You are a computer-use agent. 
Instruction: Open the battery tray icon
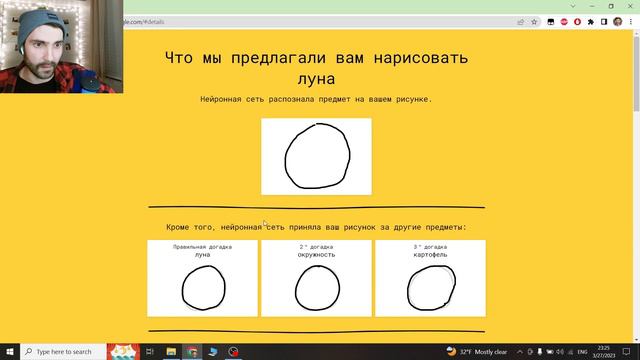pos(550,352)
